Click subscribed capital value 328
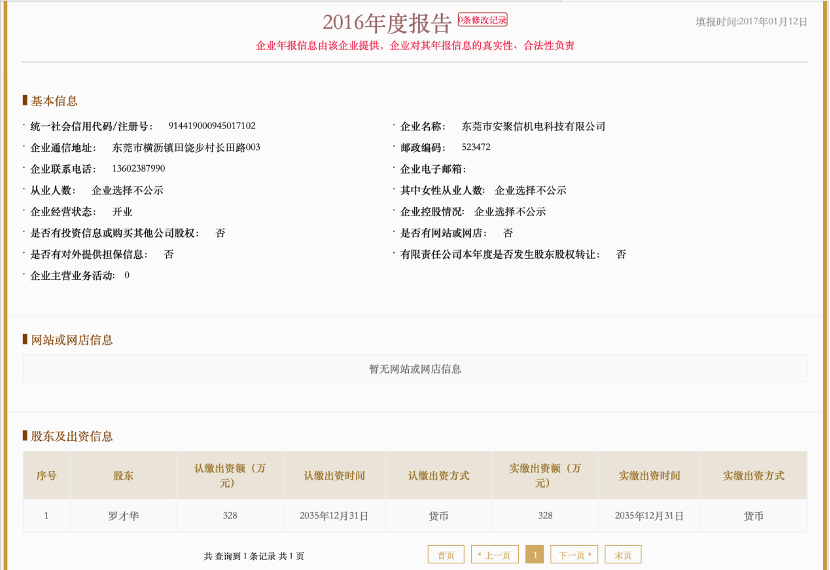This screenshot has height=570, width=830. pyautogui.click(x=230, y=515)
